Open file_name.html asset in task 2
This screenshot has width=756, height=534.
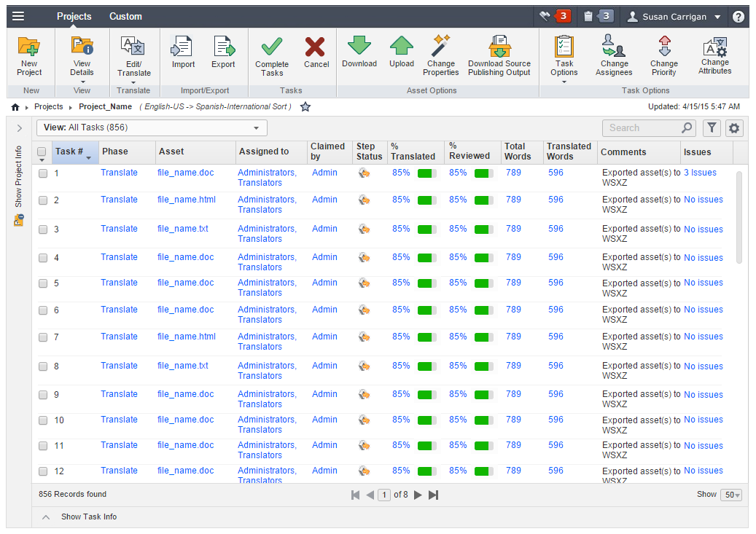(187, 200)
